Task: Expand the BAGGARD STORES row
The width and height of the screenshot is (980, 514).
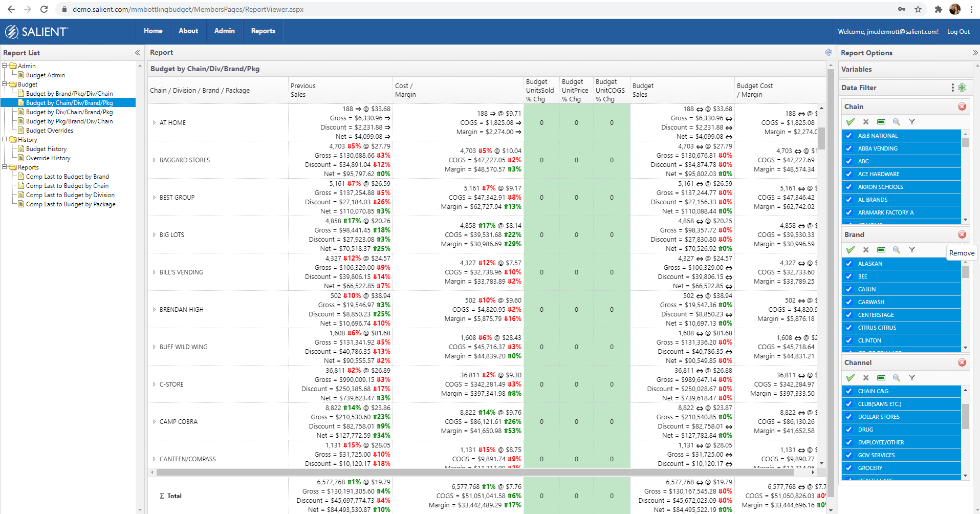Action: 154,160
